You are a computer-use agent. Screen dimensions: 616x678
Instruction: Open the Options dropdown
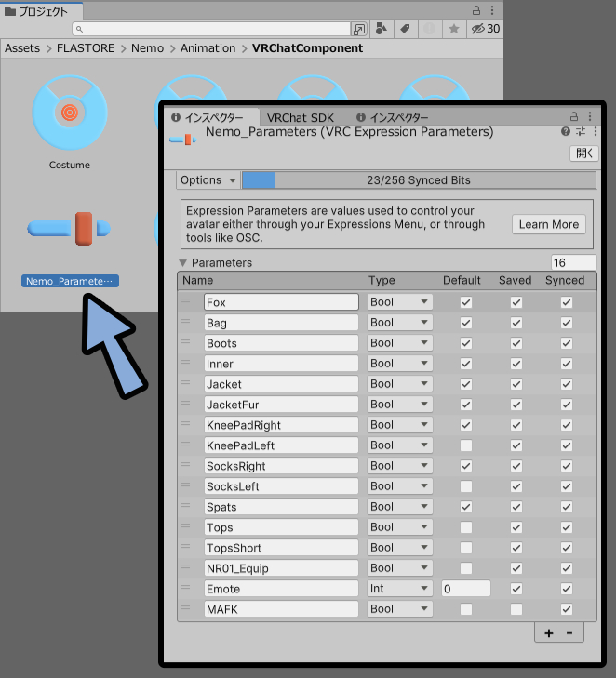point(208,180)
